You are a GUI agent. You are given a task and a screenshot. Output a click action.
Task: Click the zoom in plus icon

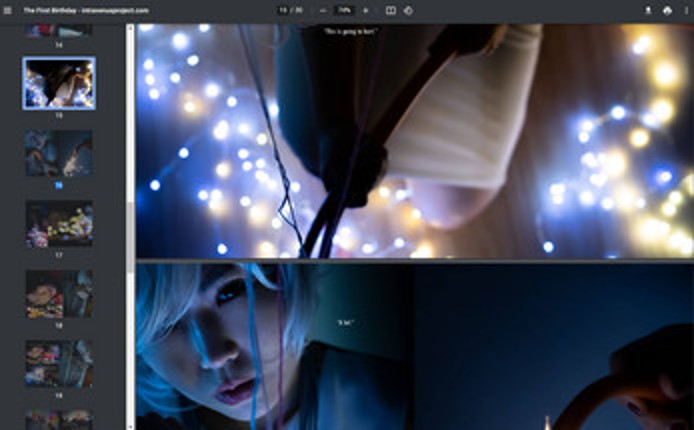tap(365, 10)
